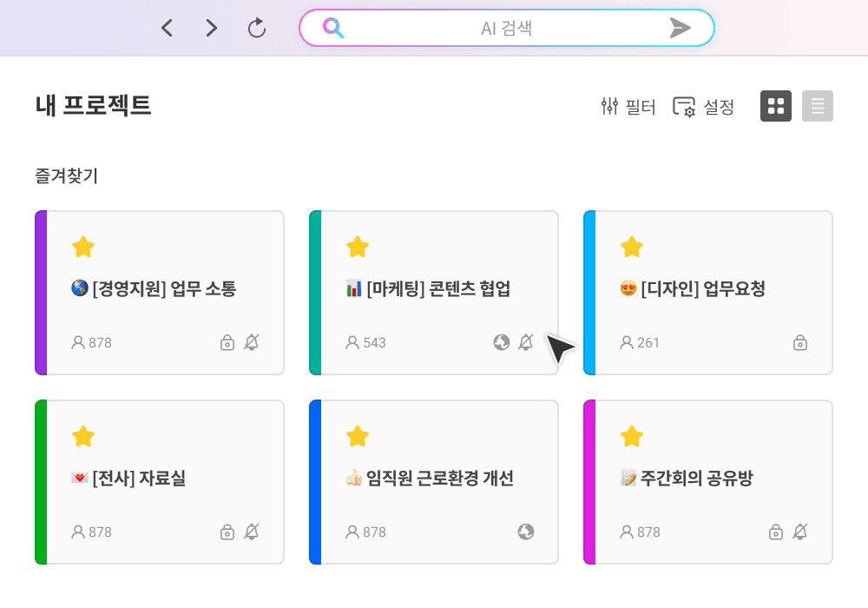
Task: Click muted bell on [경영지원] 업무 소통
Action: click(252, 342)
